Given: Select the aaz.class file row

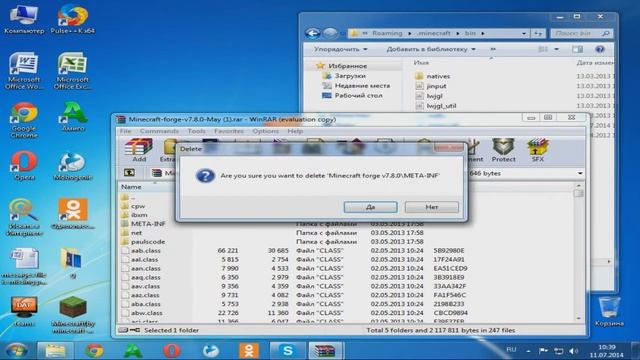Looking at the screenshot, I should coord(294,295).
